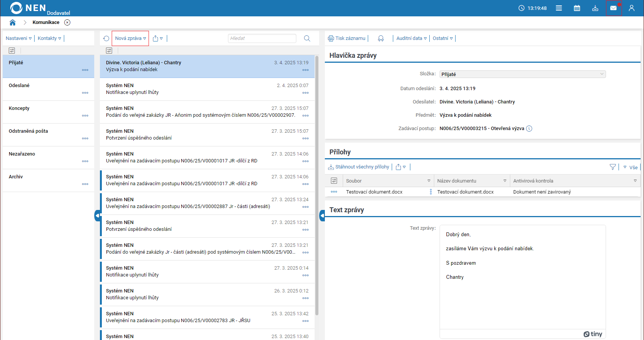Viewport: 644px width, 340px height.
Task: Click the refresh message list icon
Action: tap(106, 38)
